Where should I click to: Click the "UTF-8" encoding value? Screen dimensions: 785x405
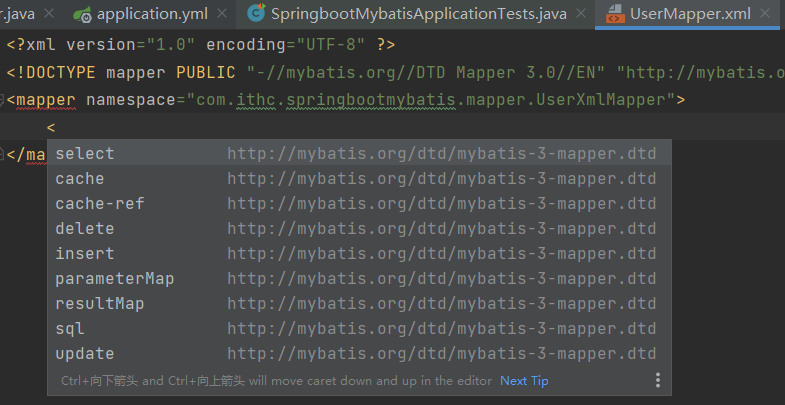click(331, 45)
